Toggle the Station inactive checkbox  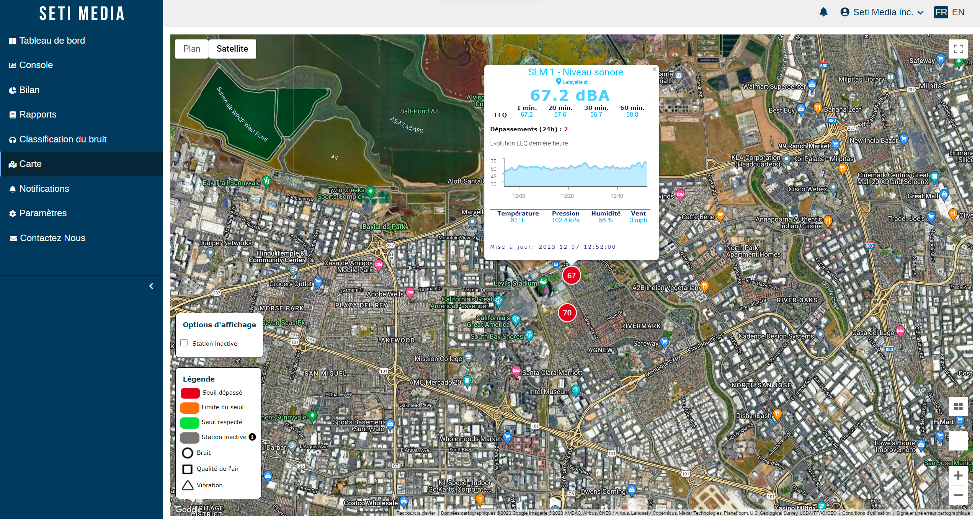pos(184,342)
